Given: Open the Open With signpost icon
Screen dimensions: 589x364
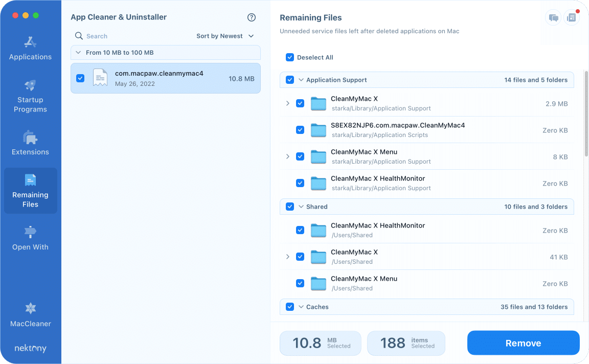Looking at the screenshot, I should pyautogui.click(x=30, y=232).
